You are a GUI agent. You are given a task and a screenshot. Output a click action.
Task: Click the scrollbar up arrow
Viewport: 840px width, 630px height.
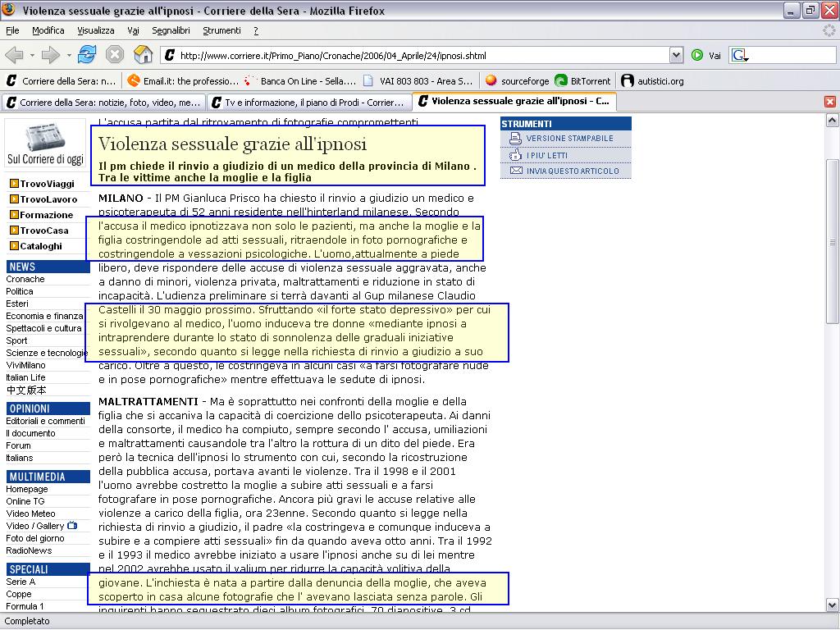(x=832, y=121)
